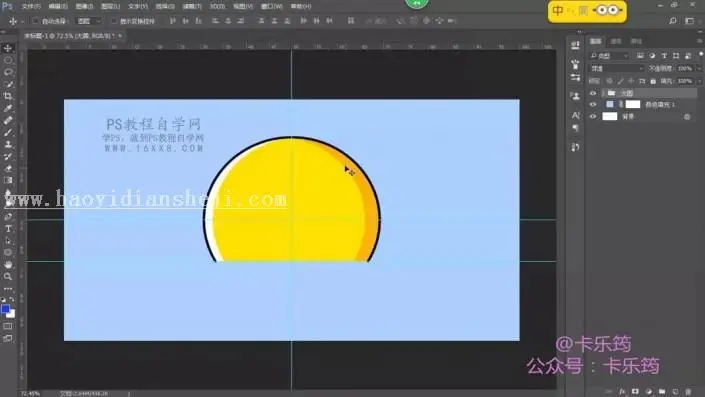Select the Brush tool
This screenshot has width=705, height=397.
(8, 132)
